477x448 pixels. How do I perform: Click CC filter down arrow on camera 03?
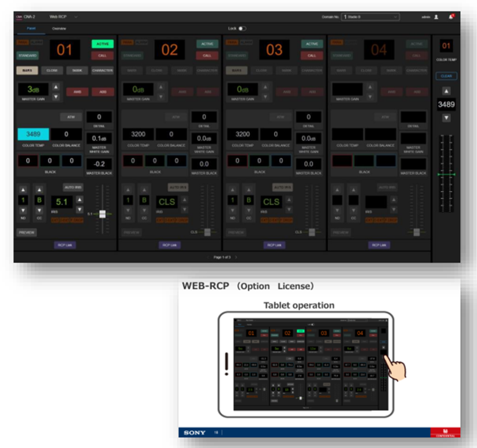point(249,211)
